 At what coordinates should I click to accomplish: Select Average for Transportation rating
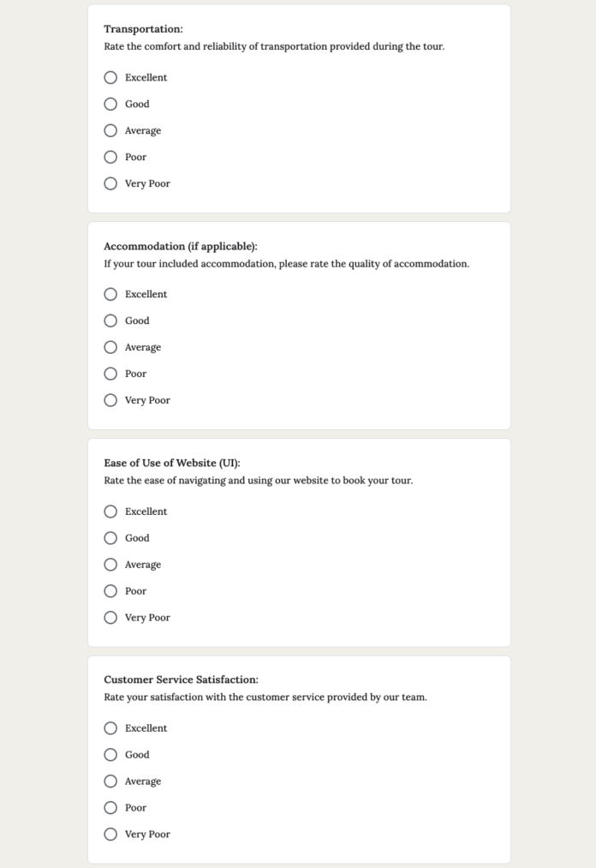click(x=110, y=130)
